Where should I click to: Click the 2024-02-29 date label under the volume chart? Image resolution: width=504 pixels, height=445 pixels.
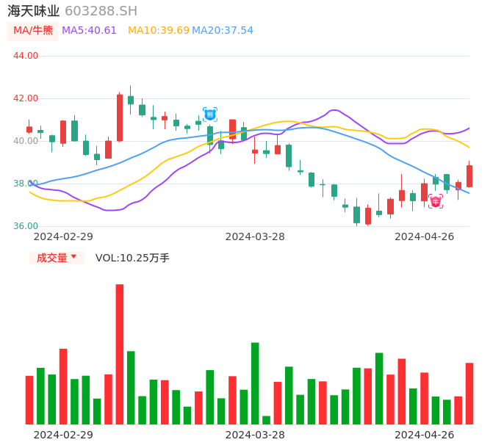click(x=63, y=435)
